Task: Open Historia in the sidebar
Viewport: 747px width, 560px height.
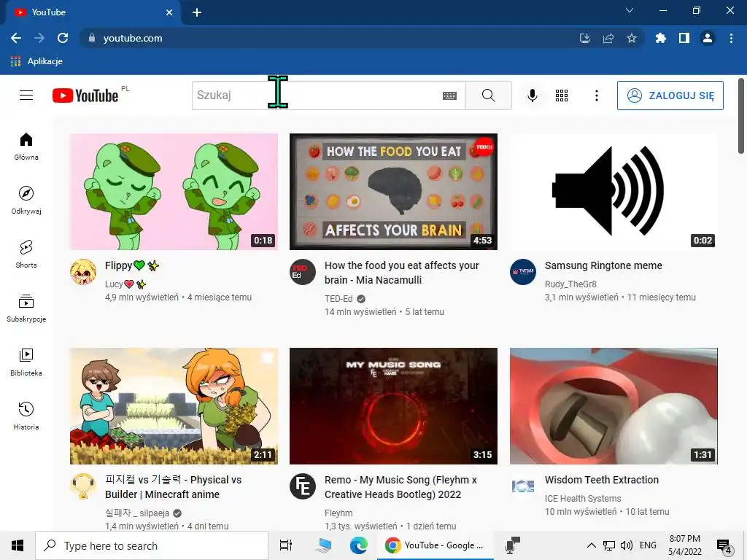Action: 26,416
